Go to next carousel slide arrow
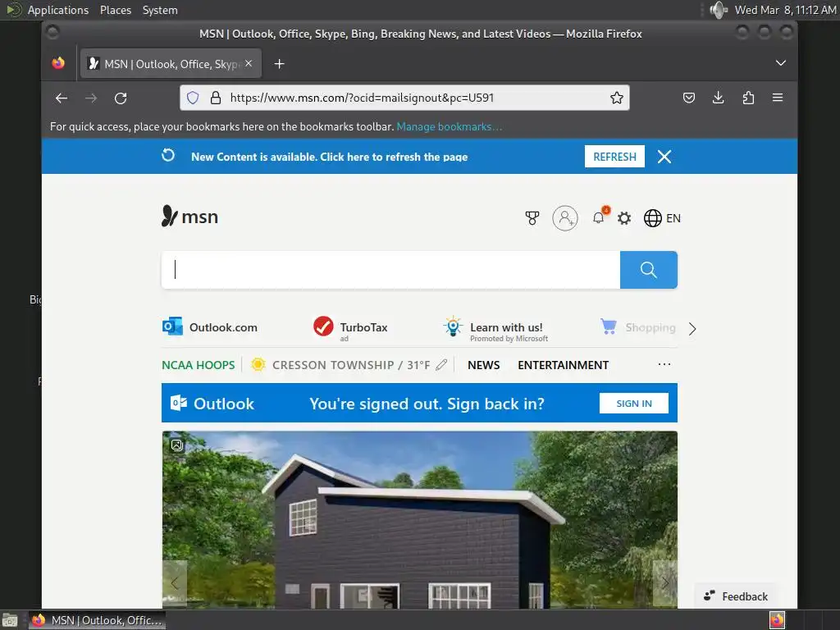Image resolution: width=840 pixels, height=630 pixels. point(664,583)
